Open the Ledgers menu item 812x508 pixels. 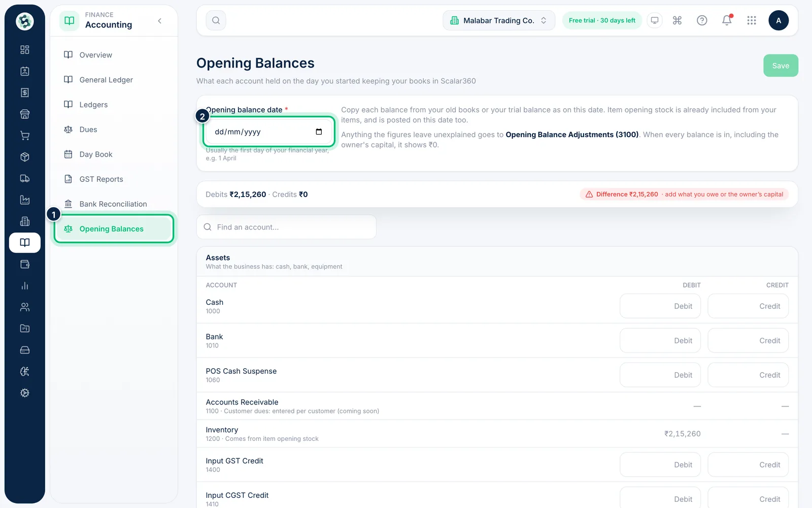(114, 105)
